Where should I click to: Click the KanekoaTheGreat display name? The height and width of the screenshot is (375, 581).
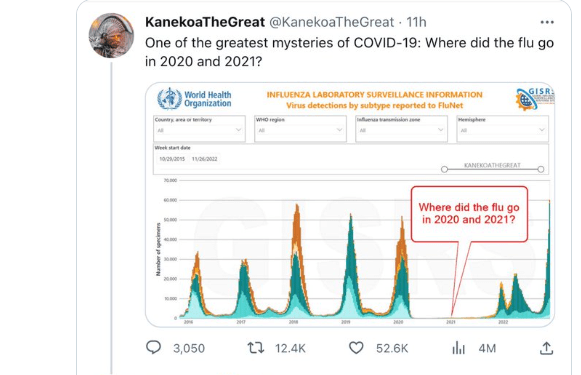[205, 22]
